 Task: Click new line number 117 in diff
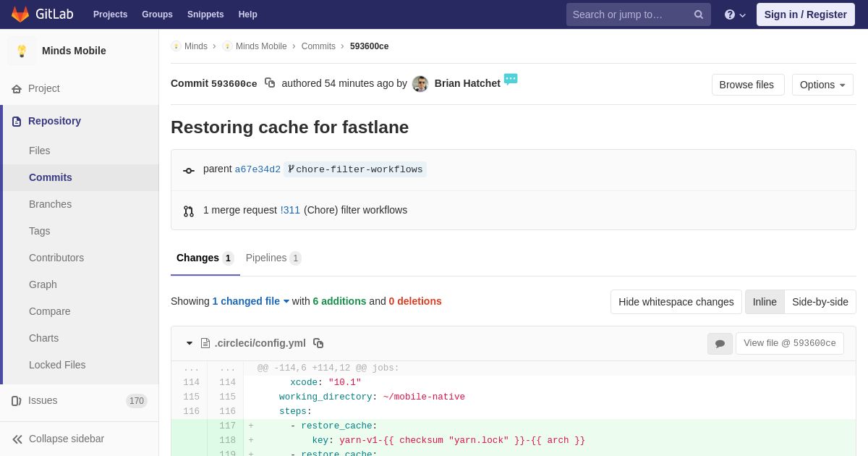click(227, 426)
